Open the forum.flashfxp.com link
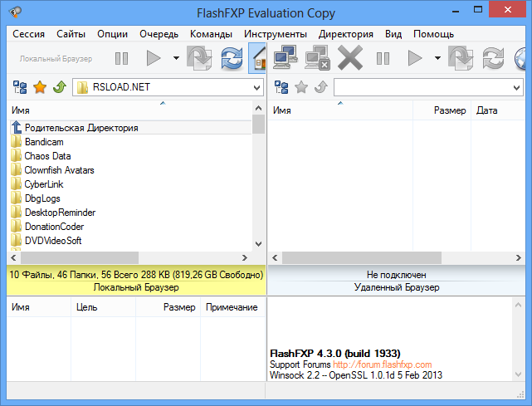532x406 pixels. 382,364
